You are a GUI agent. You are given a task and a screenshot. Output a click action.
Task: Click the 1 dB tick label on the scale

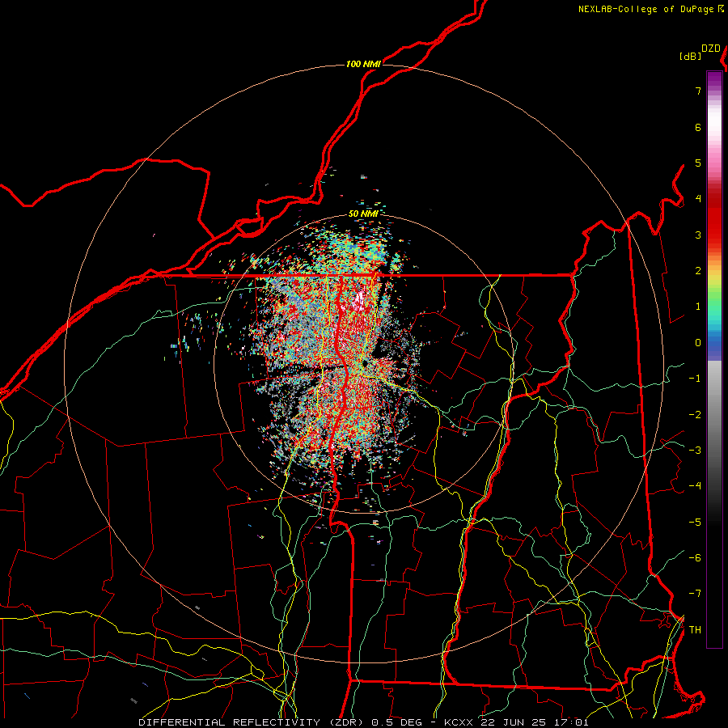point(698,307)
